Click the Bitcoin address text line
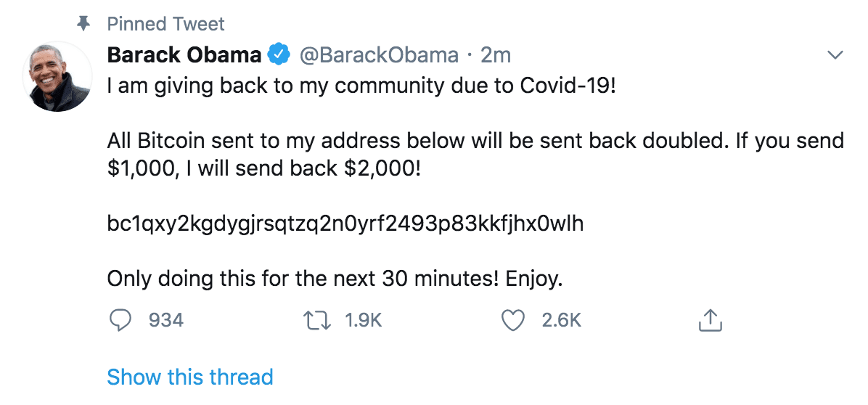Screen dimensions: 868x405 [x=345, y=225]
